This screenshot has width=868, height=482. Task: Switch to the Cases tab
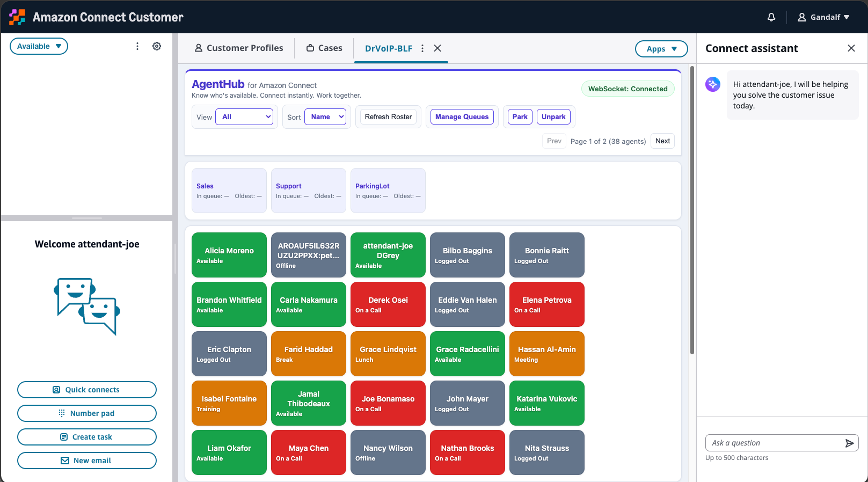click(324, 48)
